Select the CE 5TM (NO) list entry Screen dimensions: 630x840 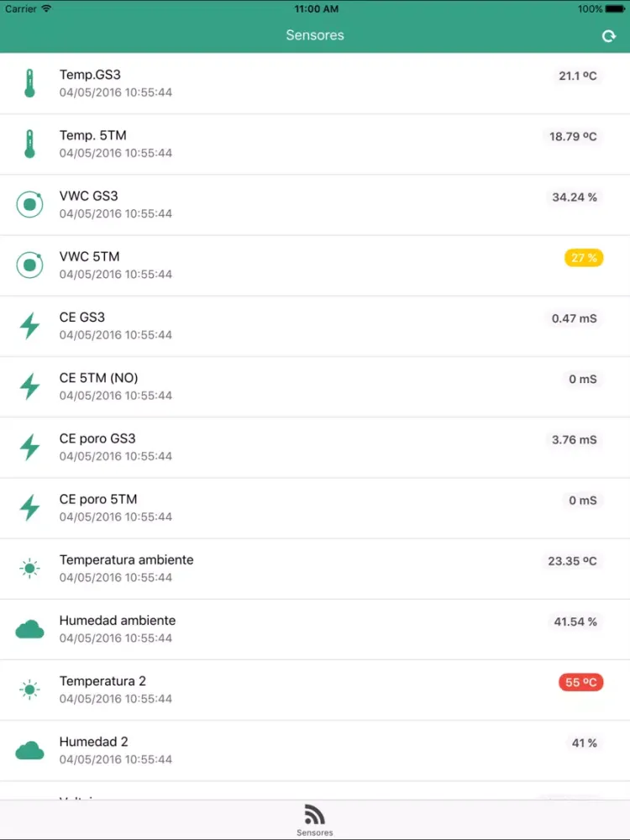315,386
